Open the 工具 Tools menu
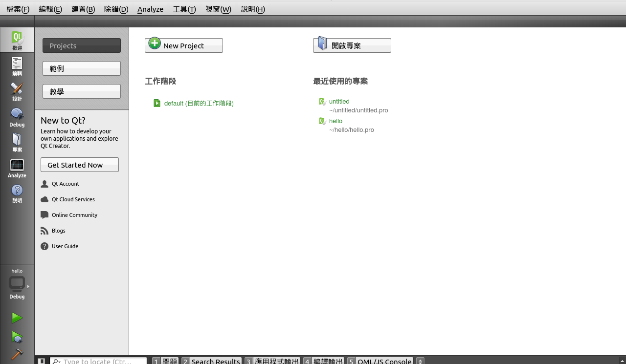626x364 pixels. click(x=184, y=9)
